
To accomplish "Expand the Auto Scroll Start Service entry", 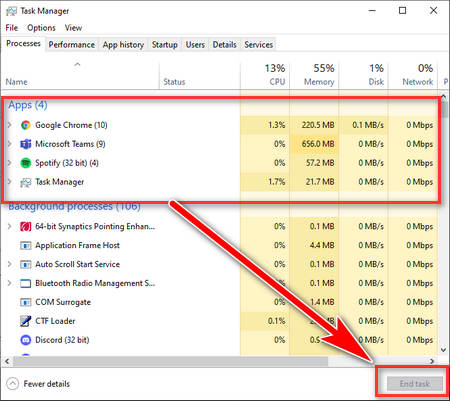I will point(10,264).
